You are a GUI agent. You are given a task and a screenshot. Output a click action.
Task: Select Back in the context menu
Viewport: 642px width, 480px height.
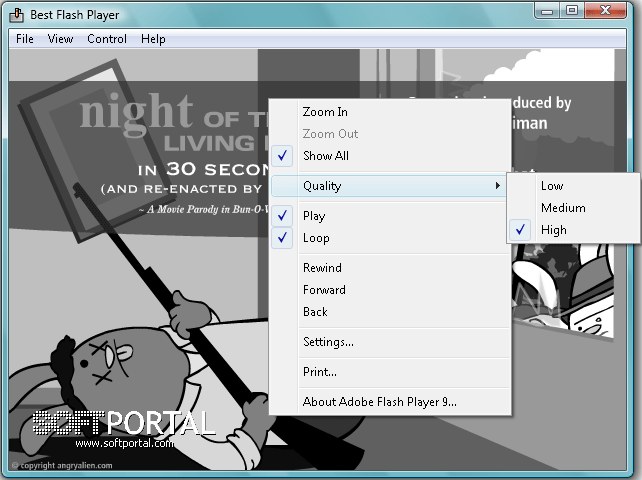click(x=390, y=312)
